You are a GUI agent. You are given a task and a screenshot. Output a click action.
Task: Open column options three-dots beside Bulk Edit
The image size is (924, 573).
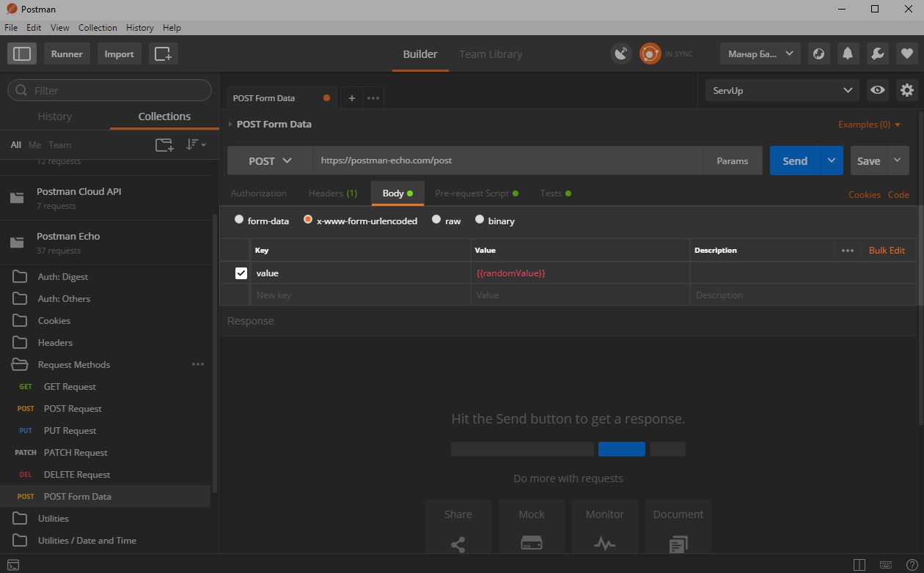pos(848,251)
